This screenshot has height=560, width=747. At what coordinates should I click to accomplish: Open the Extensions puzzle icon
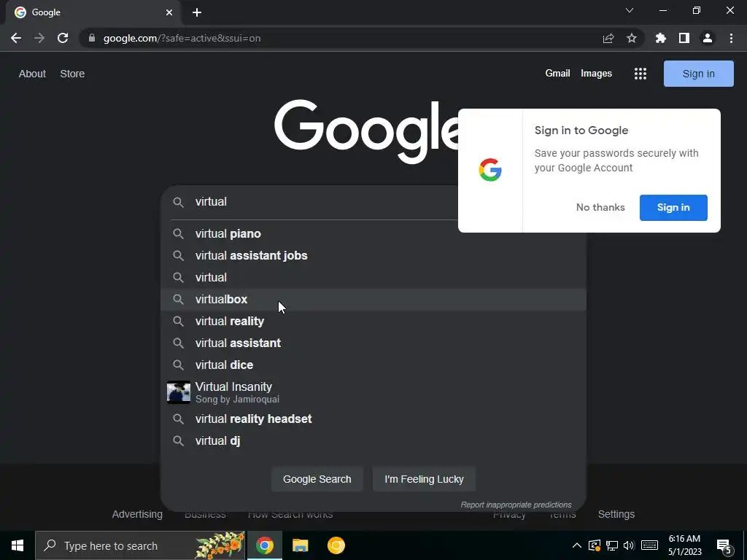click(661, 38)
